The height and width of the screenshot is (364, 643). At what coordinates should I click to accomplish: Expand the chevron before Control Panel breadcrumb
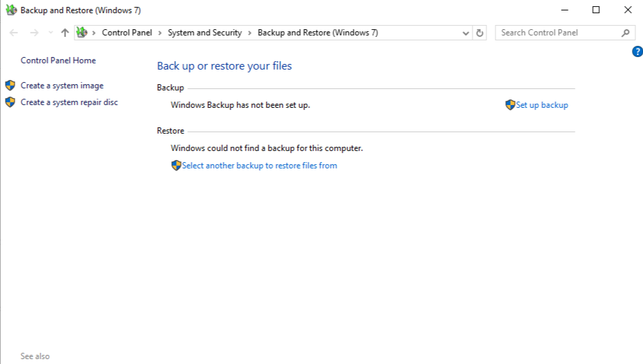click(94, 33)
